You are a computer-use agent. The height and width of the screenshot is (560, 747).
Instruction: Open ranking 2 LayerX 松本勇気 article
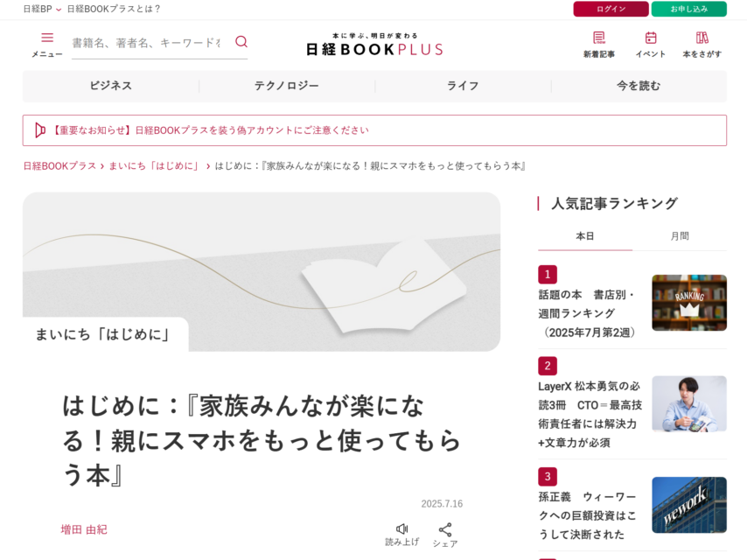[x=590, y=414]
